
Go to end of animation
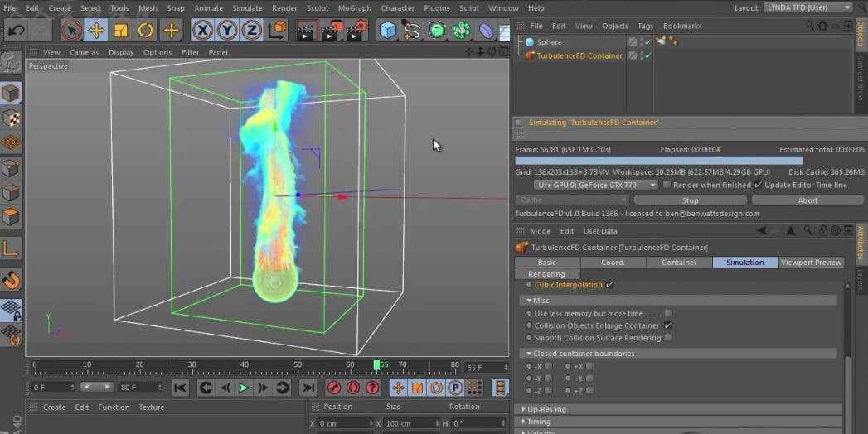(308, 388)
